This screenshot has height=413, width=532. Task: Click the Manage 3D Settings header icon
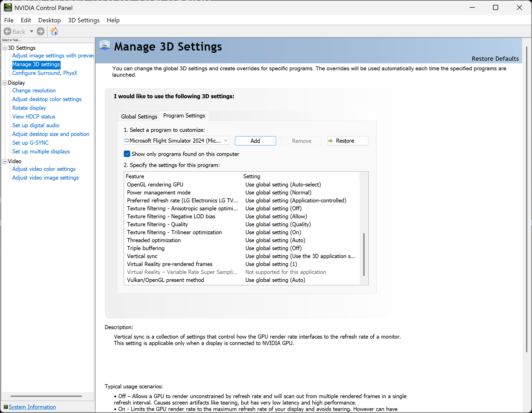pos(105,45)
